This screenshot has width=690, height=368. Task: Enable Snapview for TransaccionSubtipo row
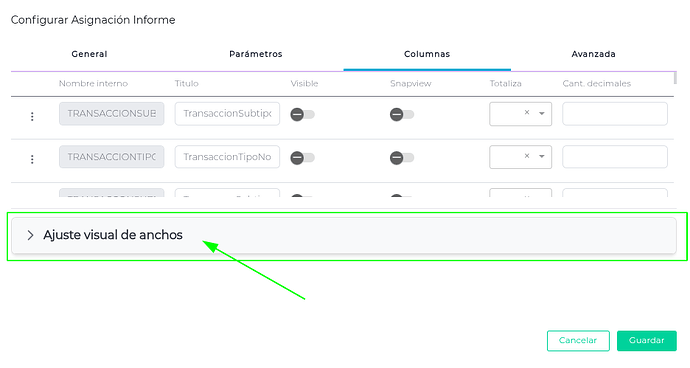click(x=402, y=114)
